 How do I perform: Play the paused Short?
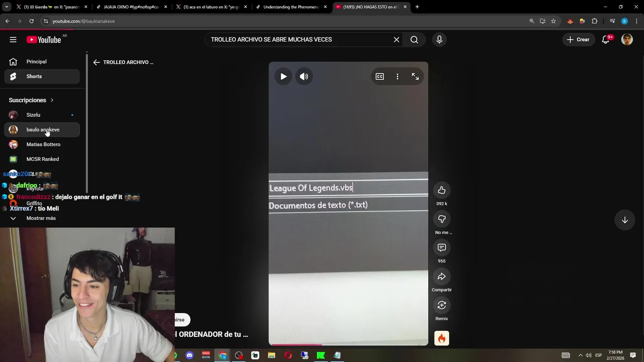click(283, 76)
